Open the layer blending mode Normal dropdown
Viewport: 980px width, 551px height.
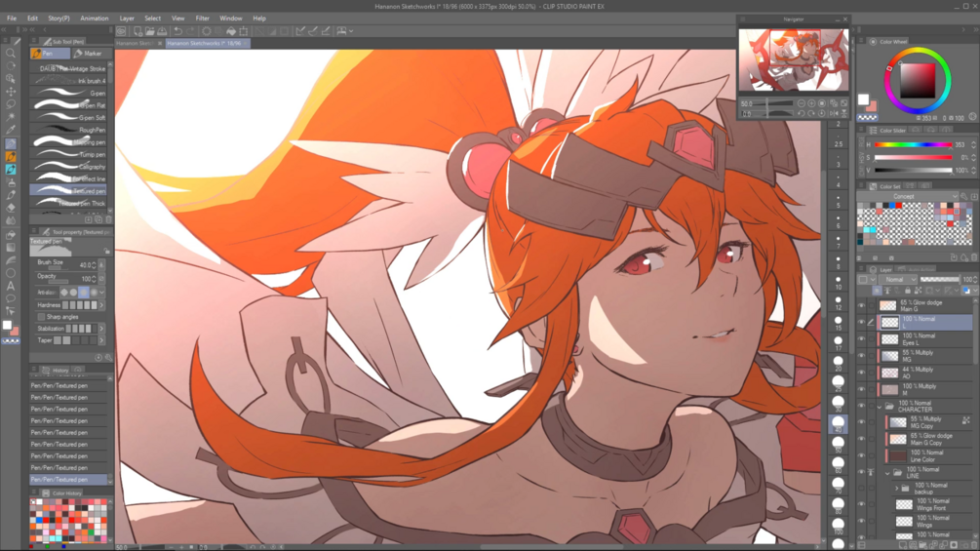tap(897, 279)
